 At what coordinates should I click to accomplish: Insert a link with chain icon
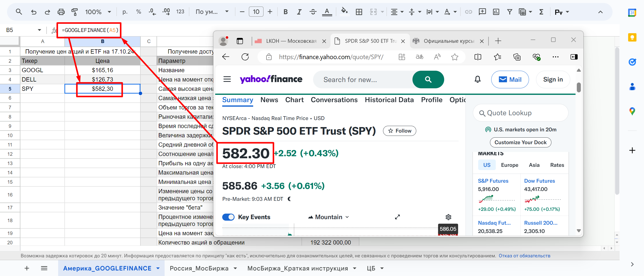tap(468, 12)
